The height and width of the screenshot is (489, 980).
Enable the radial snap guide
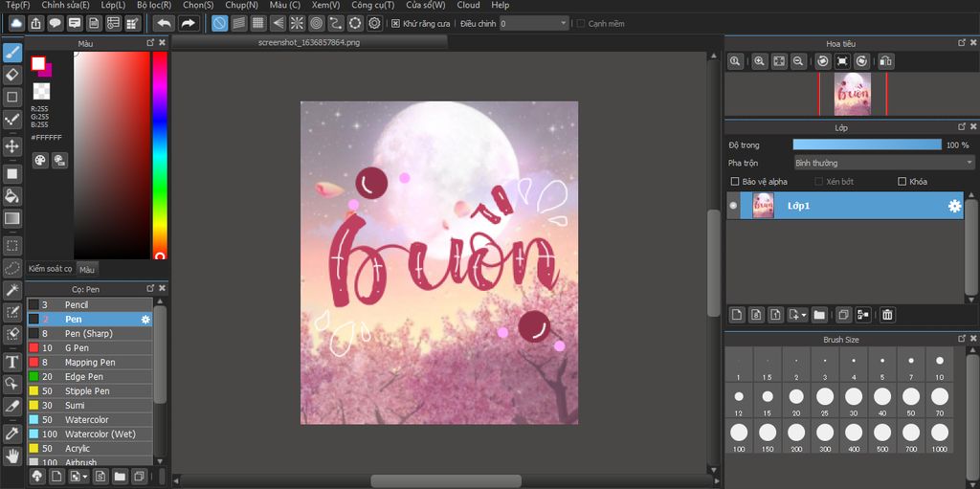(x=297, y=24)
